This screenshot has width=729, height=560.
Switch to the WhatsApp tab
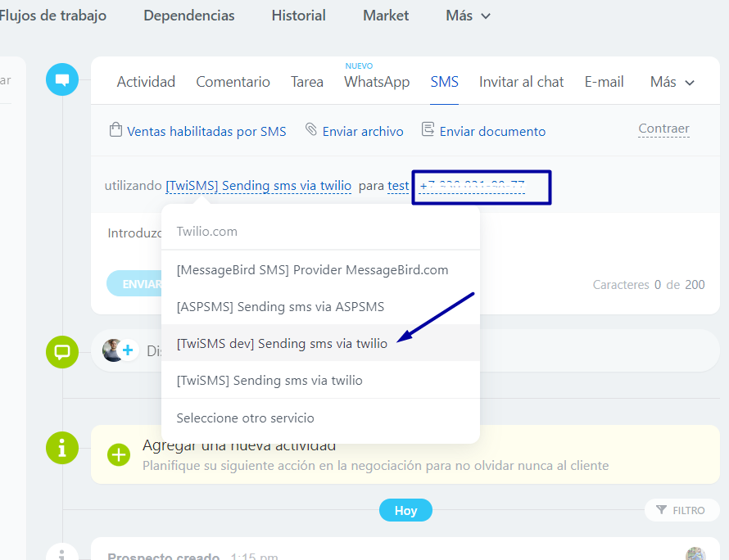pos(377,82)
